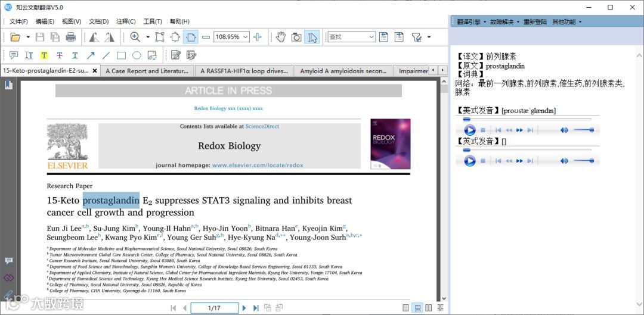
Task: Select the arrow drawing tool
Action: (91, 55)
